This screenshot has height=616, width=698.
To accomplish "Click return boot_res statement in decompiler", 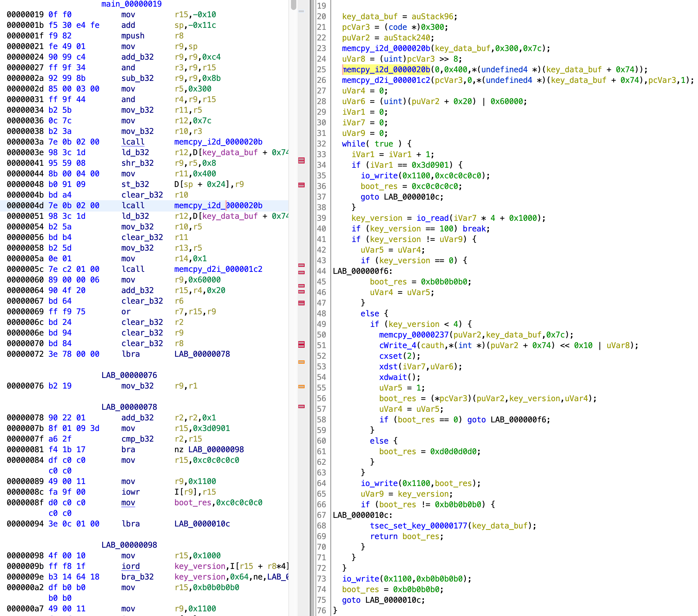I will (x=406, y=536).
